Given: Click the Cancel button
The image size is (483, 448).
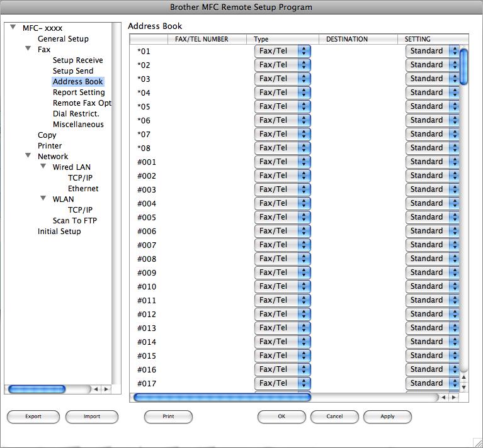Looking at the screenshot, I should pyautogui.click(x=334, y=417).
